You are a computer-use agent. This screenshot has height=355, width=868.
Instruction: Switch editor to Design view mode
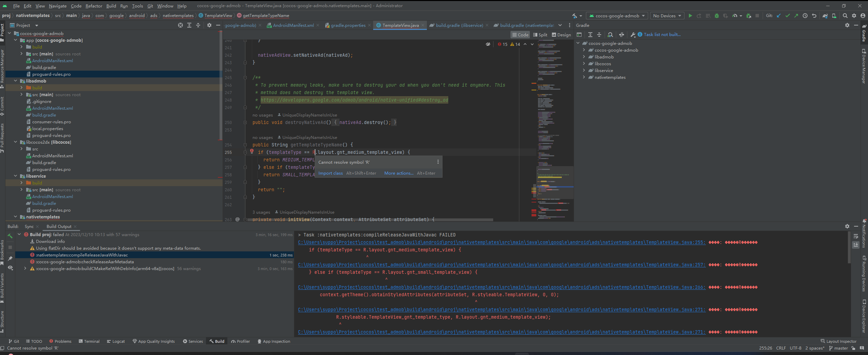(561, 35)
